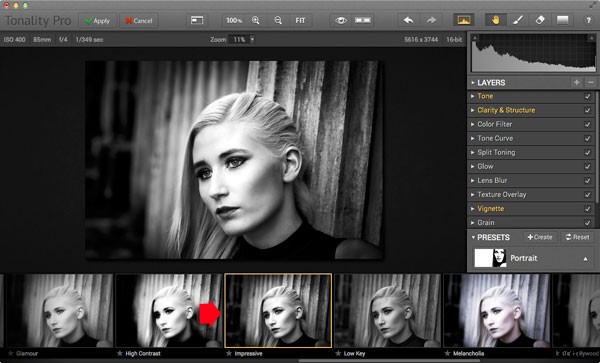Expand the Glow section
Screen dimensions: 600x363
pyautogui.click(x=473, y=166)
